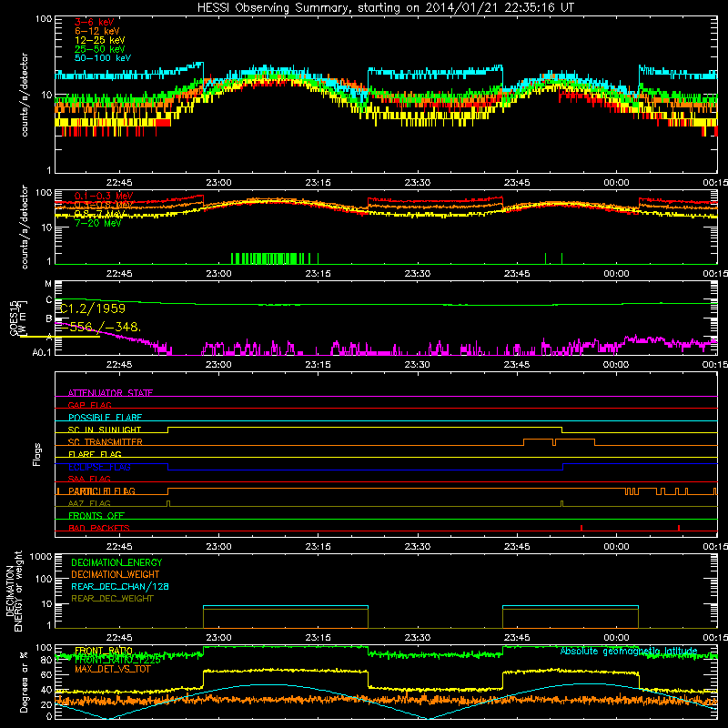Select the red 3-6 keV legend label
This screenshot has height=728, width=728.
(x=95, y=22)
